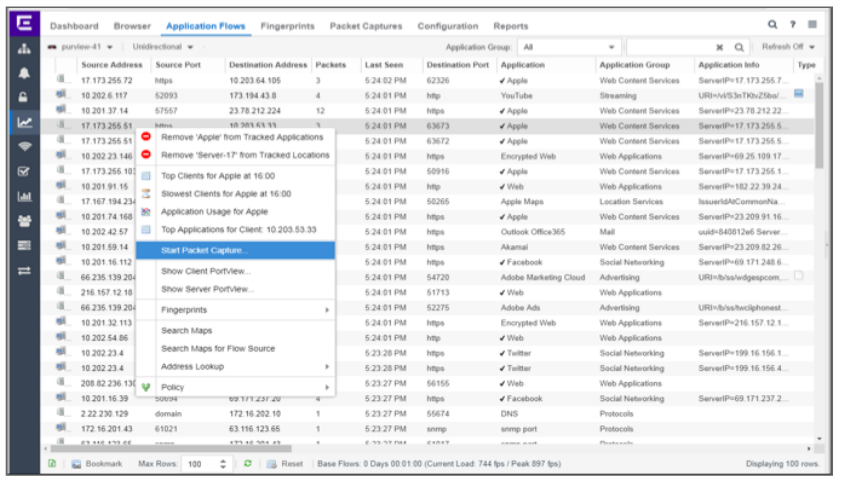842x485 pixels.
Task: Open the Alarms bell sidebar icon
Action: [24, 73]
